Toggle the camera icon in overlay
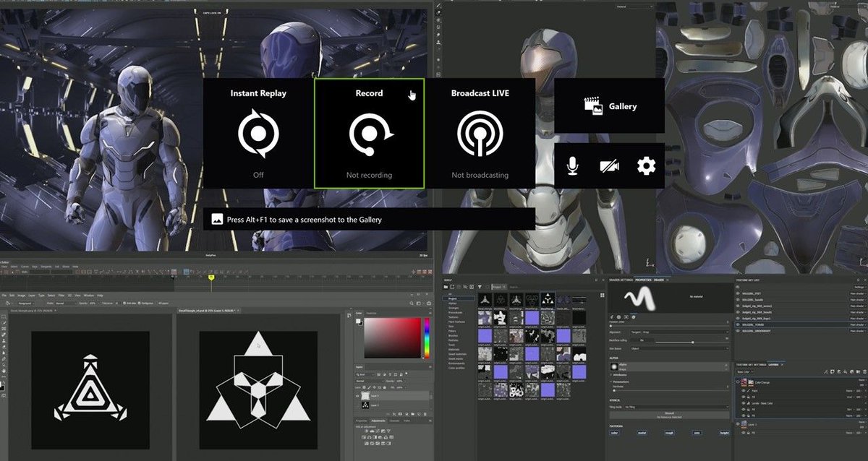Screen dimensions: 868x461 coord(609,166)
